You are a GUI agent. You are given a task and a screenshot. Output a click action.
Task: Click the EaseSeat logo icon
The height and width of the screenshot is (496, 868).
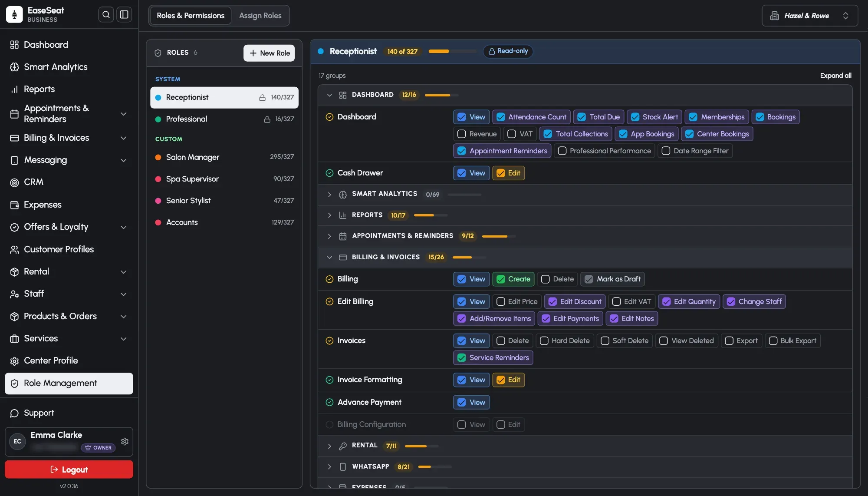point(14,14)
